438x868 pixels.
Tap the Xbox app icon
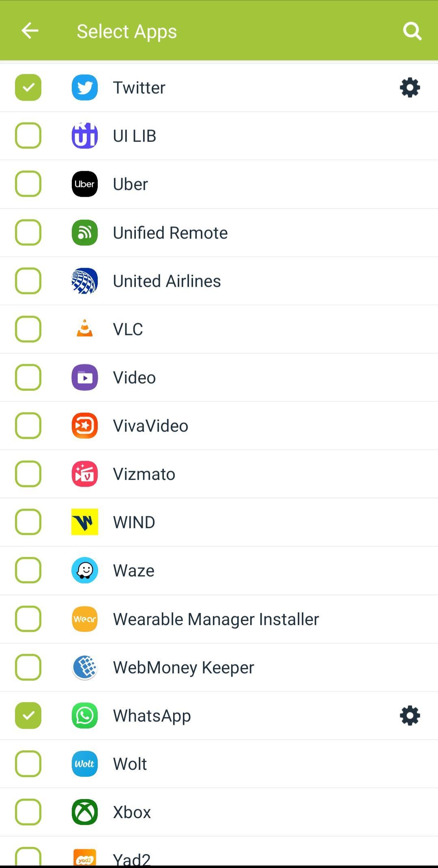[x=85, y=812]
